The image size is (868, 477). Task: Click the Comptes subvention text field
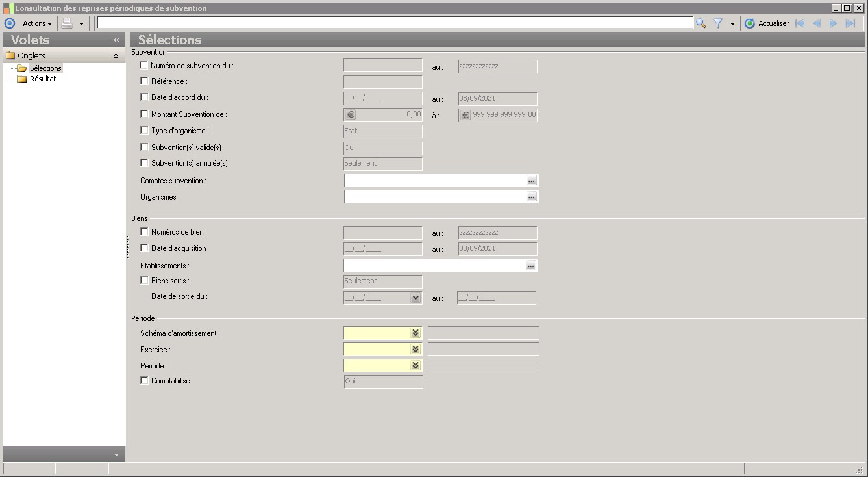(434, 181)
